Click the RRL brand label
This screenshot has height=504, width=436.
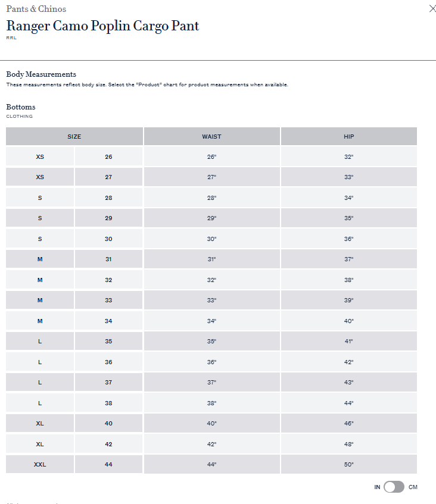pyautogui.click(x=11, y=37)
